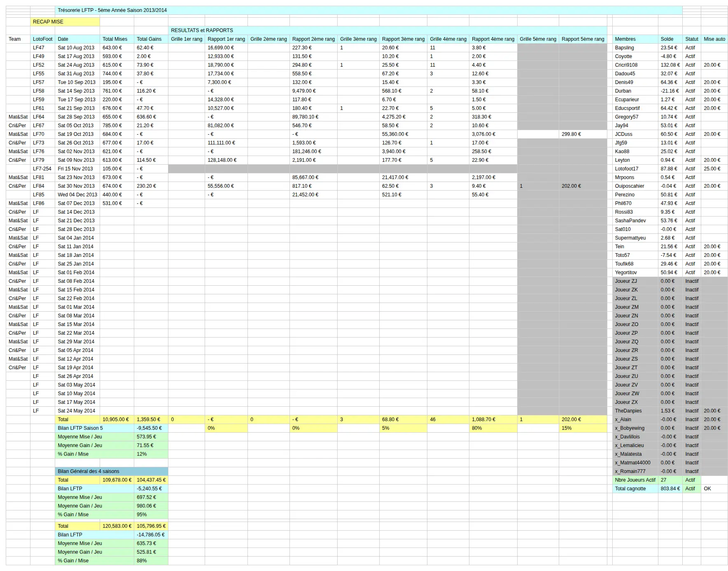Click the '643.00 €' Total Mises cell

pos(117,48)
